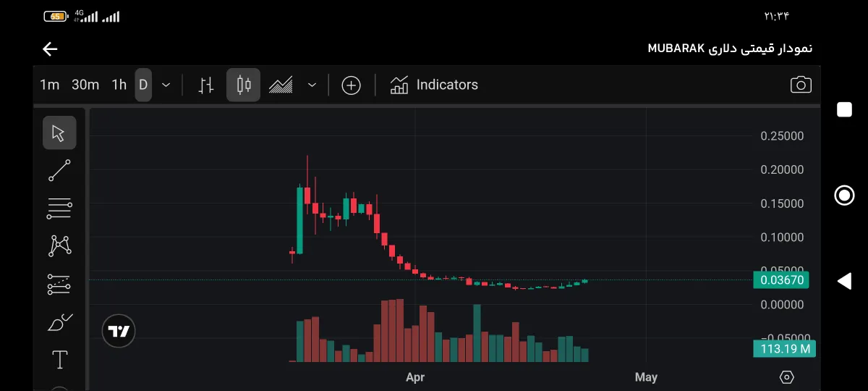Choose the XABCD pattern tool

pos(59,246)
